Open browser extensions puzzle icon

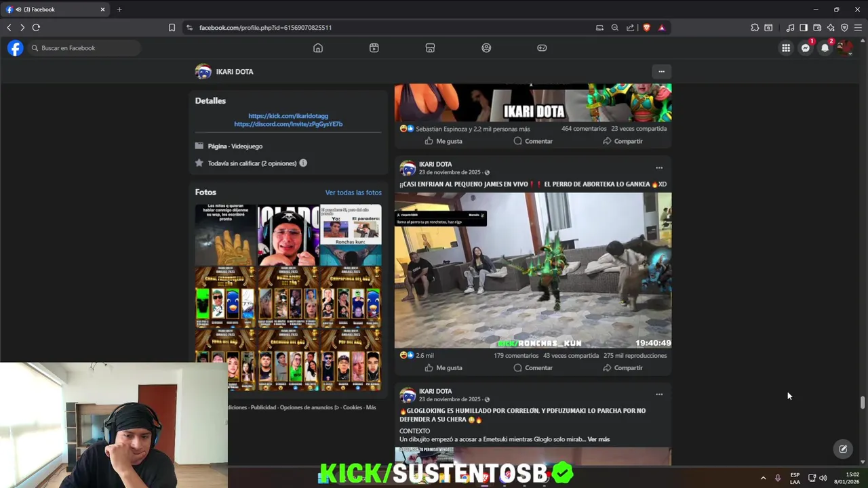pos(755,28)
